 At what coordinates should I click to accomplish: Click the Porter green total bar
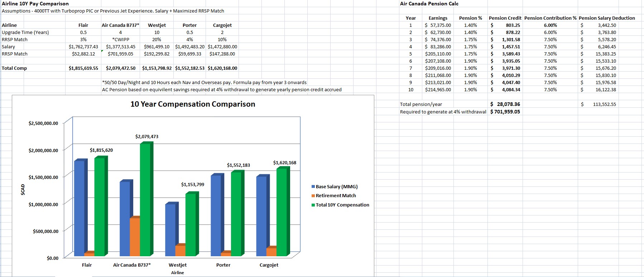point(237,214)
